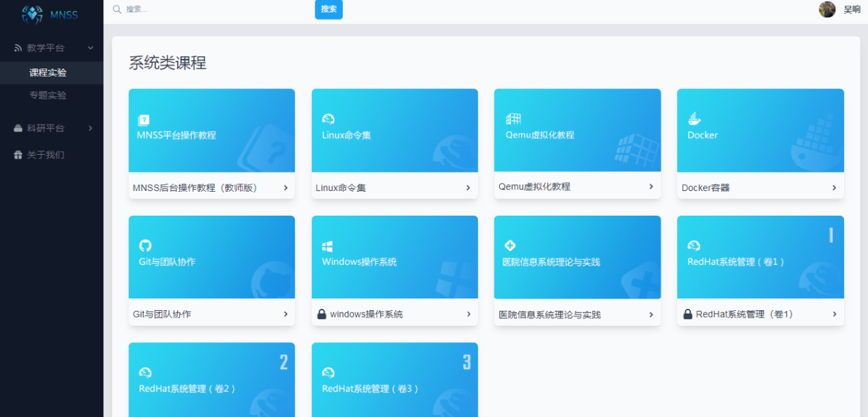Open the user avatar picture
This screenshot has height=417, width=868.
tap(827, 9)
